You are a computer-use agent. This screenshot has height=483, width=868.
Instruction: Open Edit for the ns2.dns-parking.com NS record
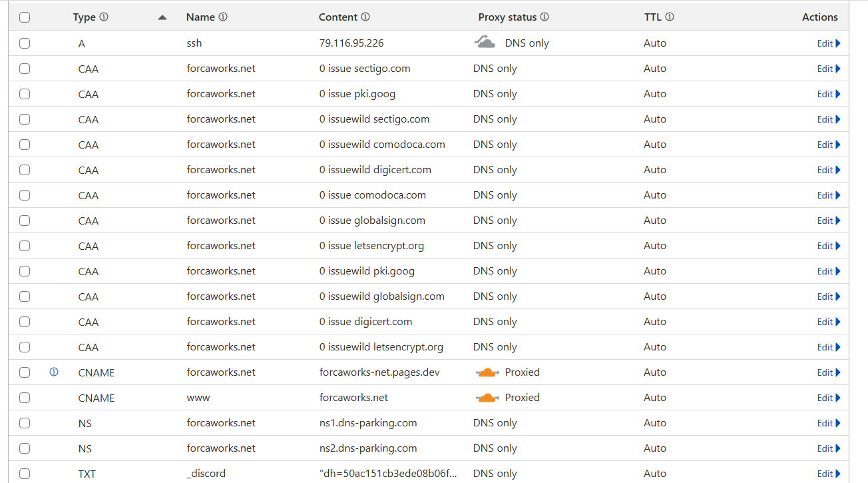pyautogui.click(x=829, y=448)
